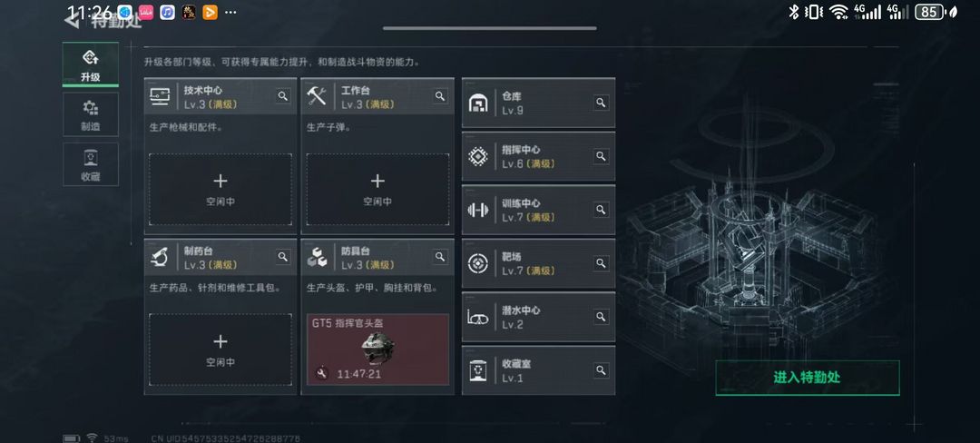Open GT5 指挥官头盔 crafting progress

(x=377, y=349)
